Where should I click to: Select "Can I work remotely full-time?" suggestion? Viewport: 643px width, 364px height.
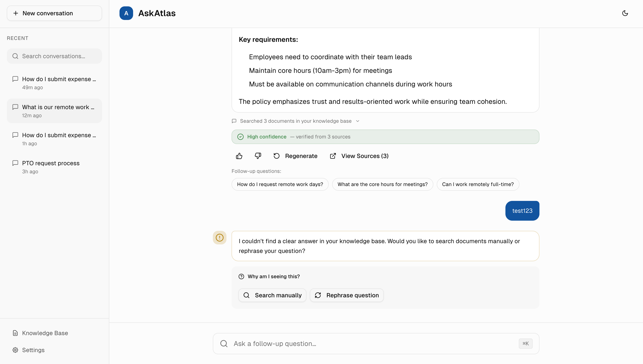(x=478, y=184)
